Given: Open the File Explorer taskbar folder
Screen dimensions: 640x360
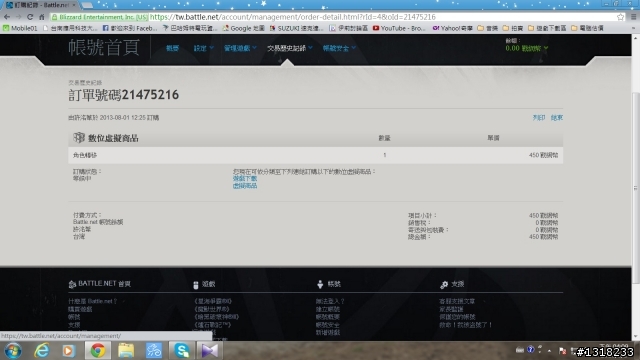Looking at the screenshot, I should pos(126,351).
